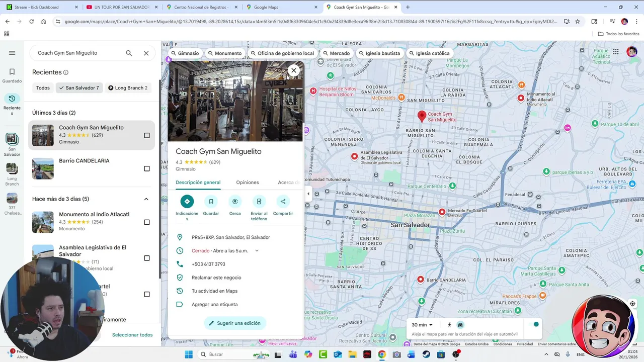Collapse the Hace más de 3 días section
The height and width of the screenshot is (362, 644).
[x=146, y=199]
